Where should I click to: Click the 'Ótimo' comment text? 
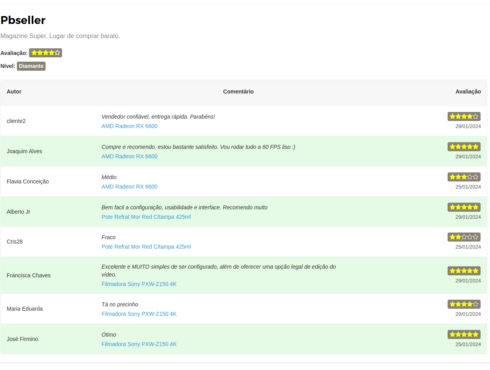pyautogui.click(x=109, y=335)
